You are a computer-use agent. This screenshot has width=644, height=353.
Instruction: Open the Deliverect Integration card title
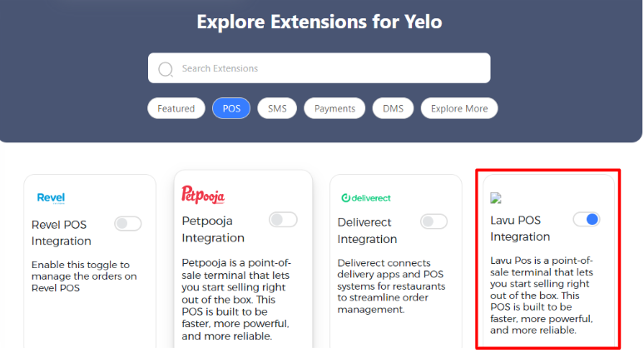367,231
